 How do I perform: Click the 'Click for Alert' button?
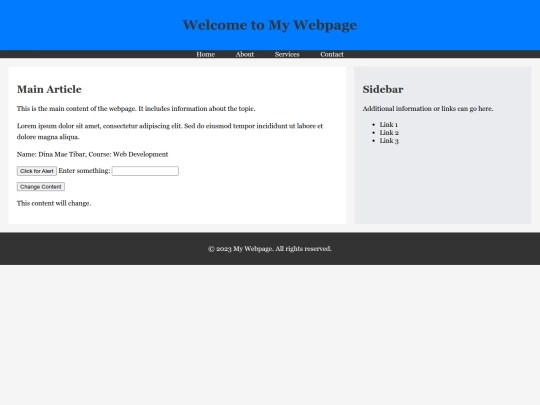click(x=37, y=171)
